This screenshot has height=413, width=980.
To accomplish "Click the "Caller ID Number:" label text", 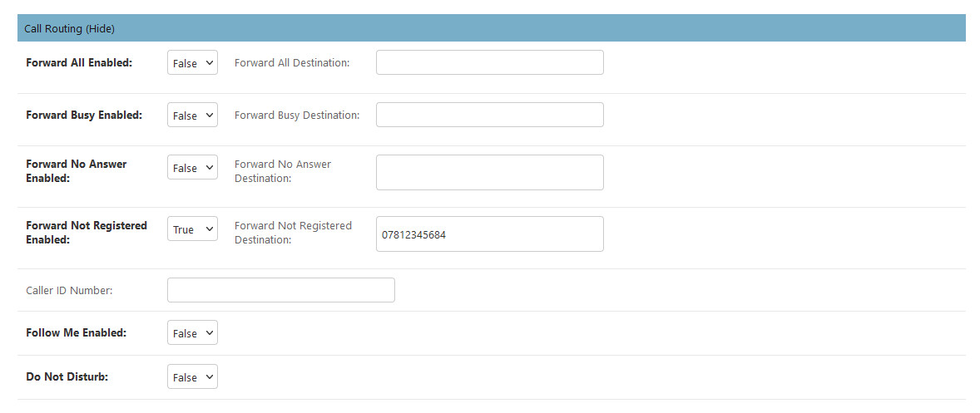I will (x=69, y=290).
